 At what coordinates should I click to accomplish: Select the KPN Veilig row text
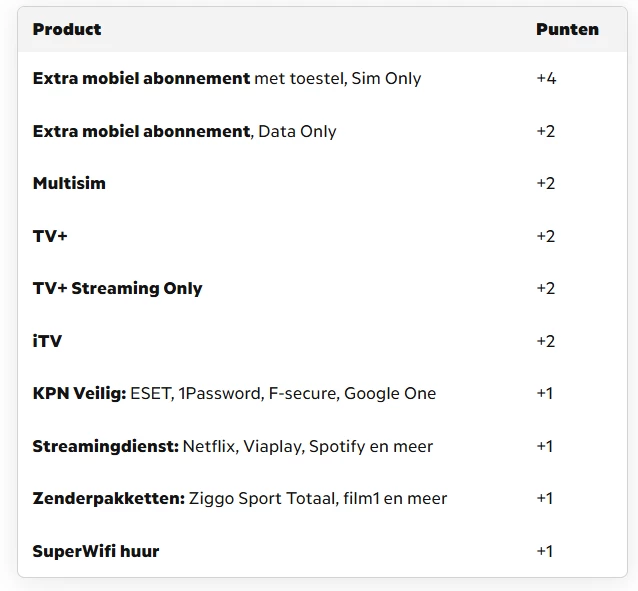234,393
